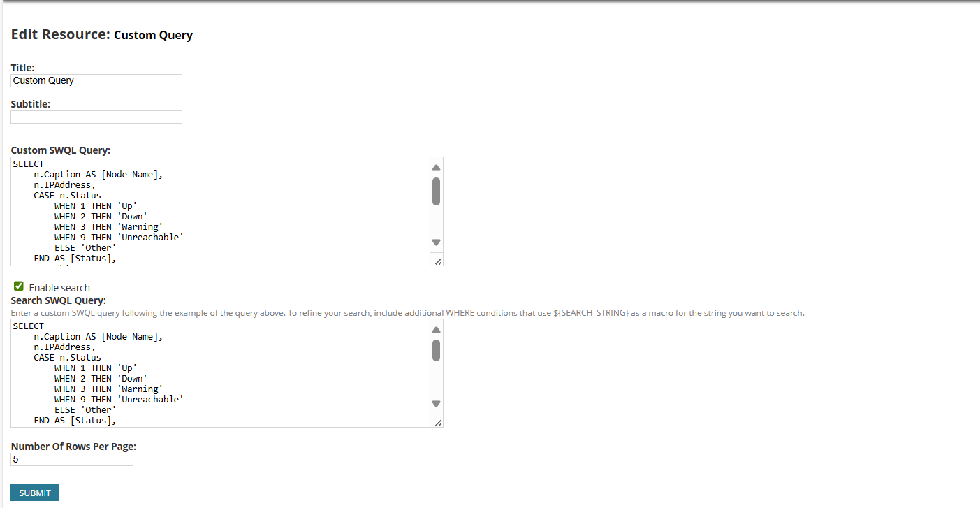Click down arrow of Custom SWQL Query scrollbar
This screenshot has width=980, height=508.
coord(436,242)
